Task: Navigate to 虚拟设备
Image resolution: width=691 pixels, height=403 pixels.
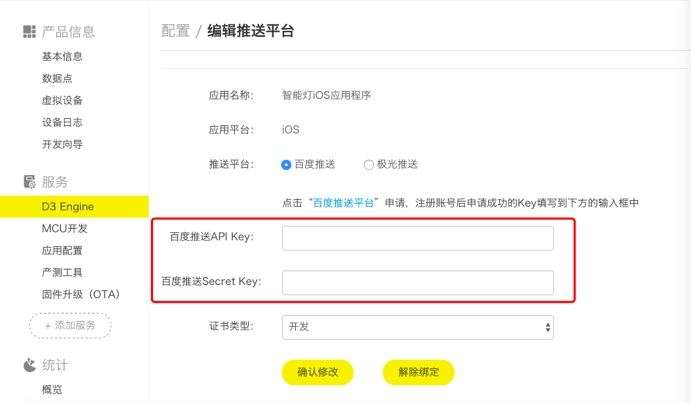Action: pyautogui.click(x=62, y=101)
